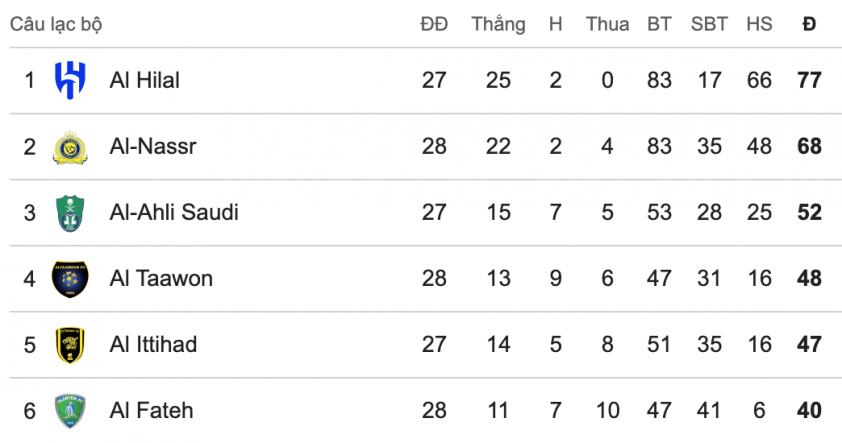Viewport: 842px width, 443px height.
Task: Click the Al Hilal club logo
Action: 70,81
